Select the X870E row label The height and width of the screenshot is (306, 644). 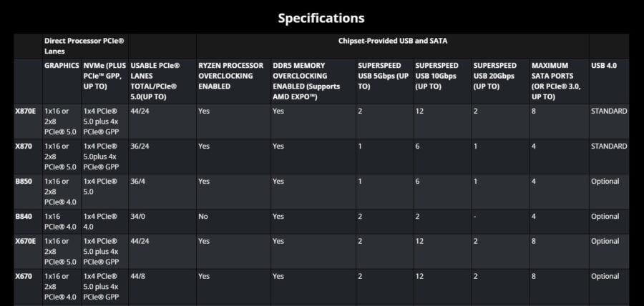click(26, 111)
